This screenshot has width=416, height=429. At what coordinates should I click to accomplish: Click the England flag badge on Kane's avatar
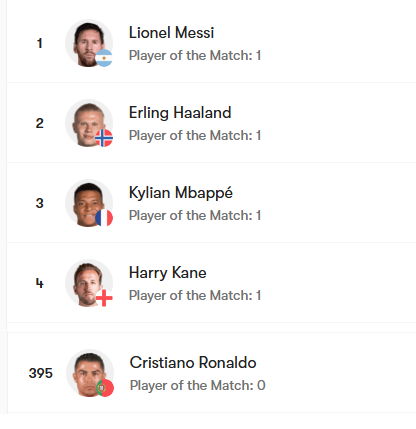(104, 298)
